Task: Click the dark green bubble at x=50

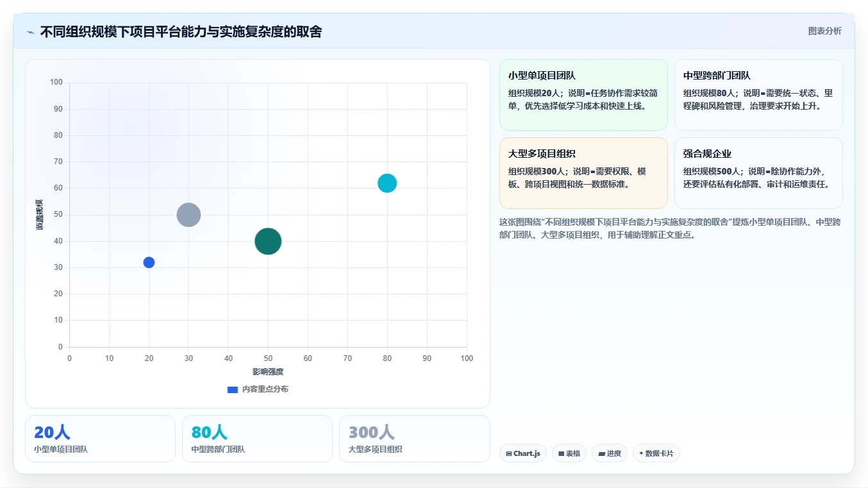Action: tap(268, 241)
